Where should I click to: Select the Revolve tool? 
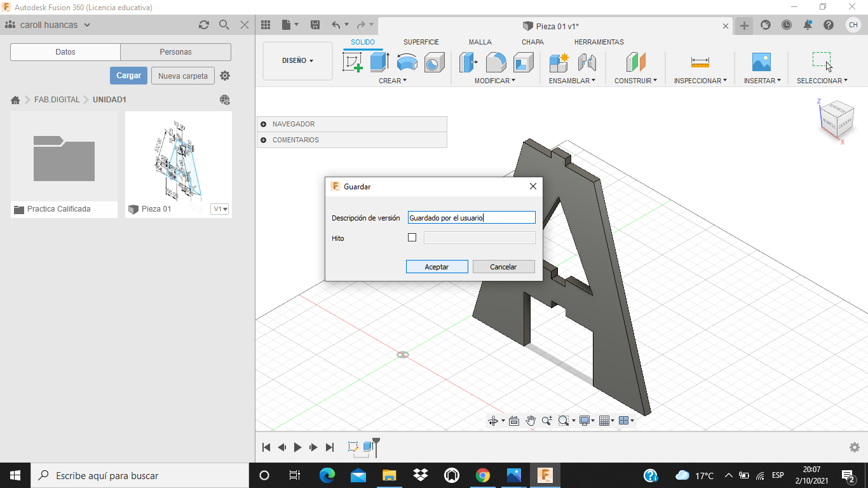pyautogui.click(x=407, y=62)
